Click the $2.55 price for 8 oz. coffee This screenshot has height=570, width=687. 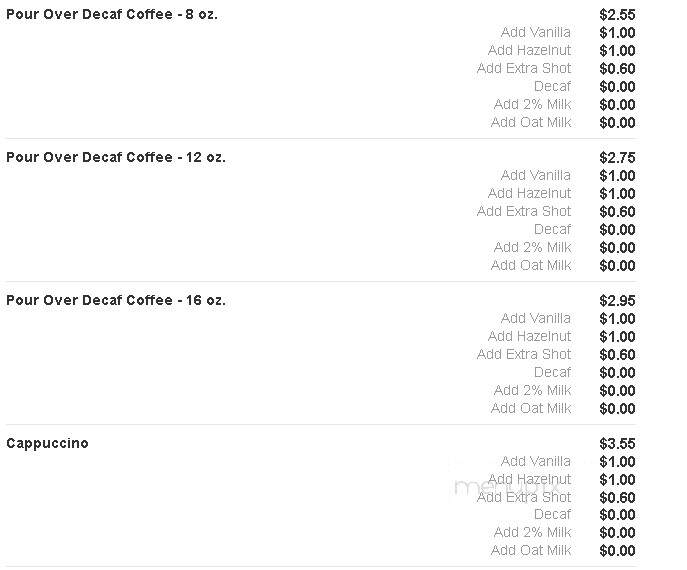tap(617, 14)
